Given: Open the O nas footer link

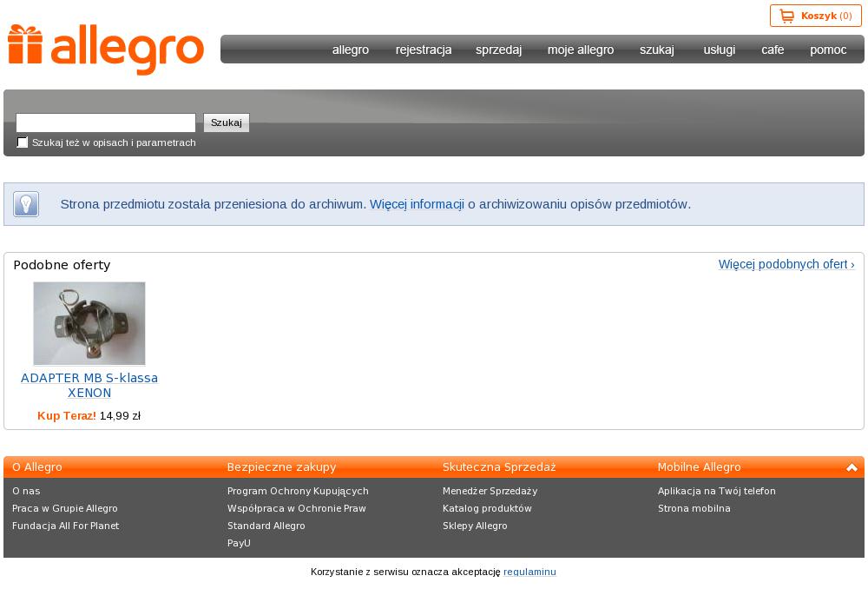Looking at the screenshot, I should pos(26,491).
